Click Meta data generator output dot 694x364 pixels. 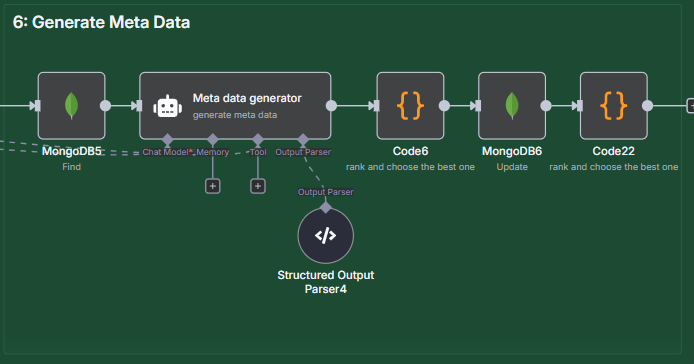331,106
